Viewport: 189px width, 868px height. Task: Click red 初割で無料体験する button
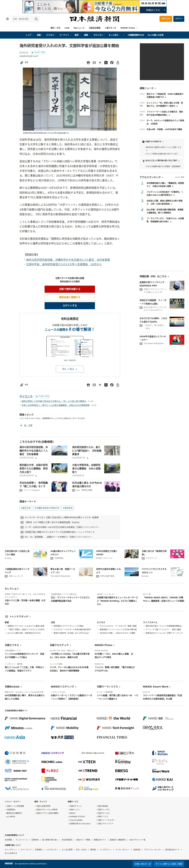click(x=70, y=289)
